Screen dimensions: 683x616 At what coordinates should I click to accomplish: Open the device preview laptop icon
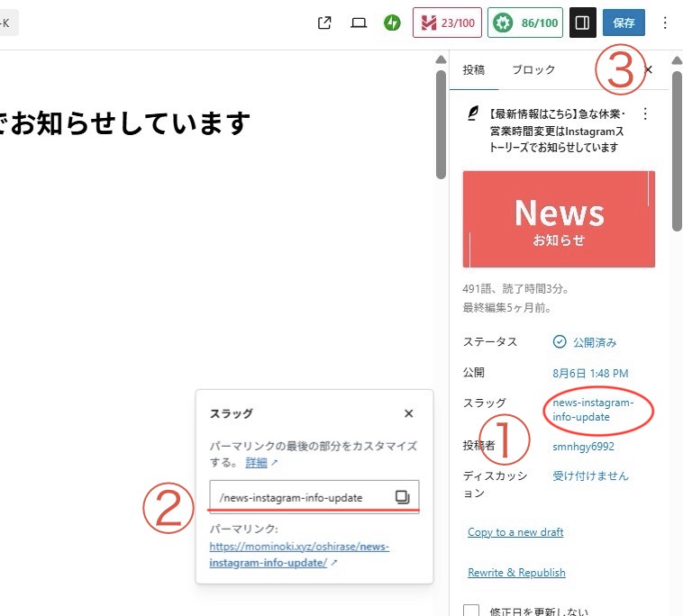coord(359,23)
